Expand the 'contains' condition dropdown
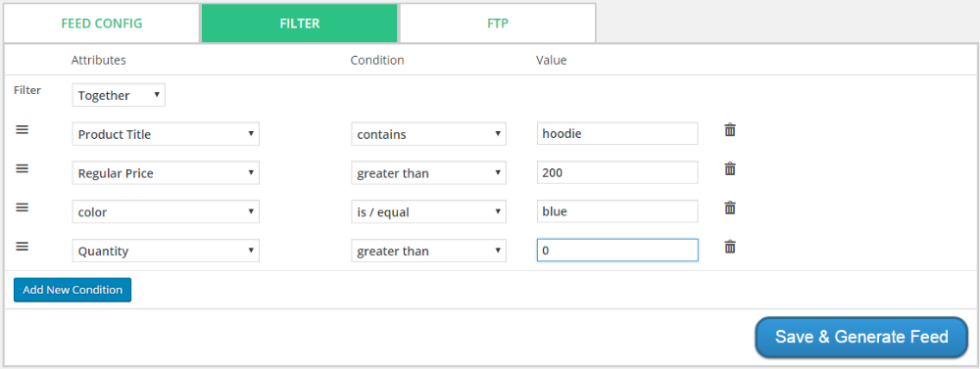 [429, 134]
